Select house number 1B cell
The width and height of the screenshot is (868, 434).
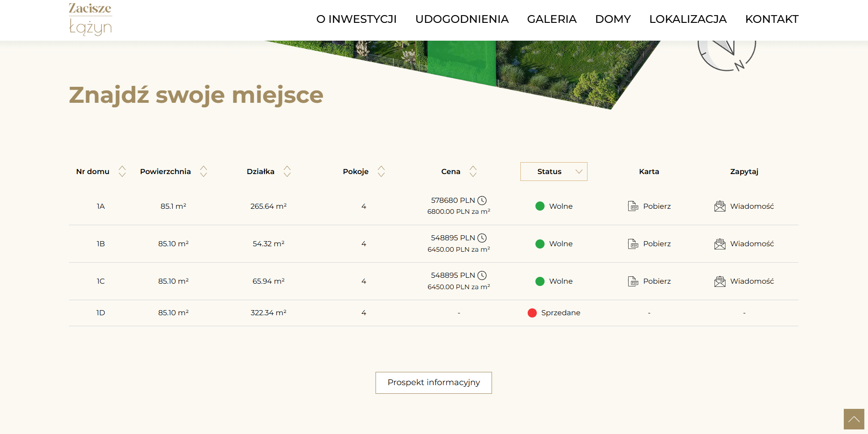[101, 243]
